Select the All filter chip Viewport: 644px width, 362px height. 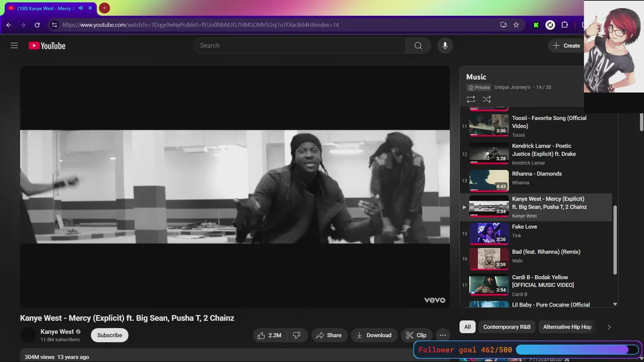[467, 327]
